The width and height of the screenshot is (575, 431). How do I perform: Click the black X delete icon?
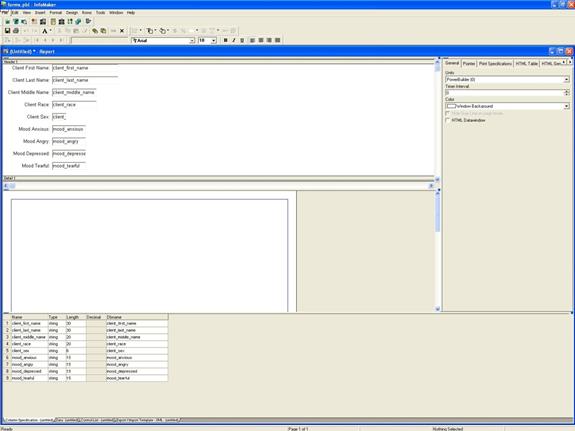click(122, 31)
